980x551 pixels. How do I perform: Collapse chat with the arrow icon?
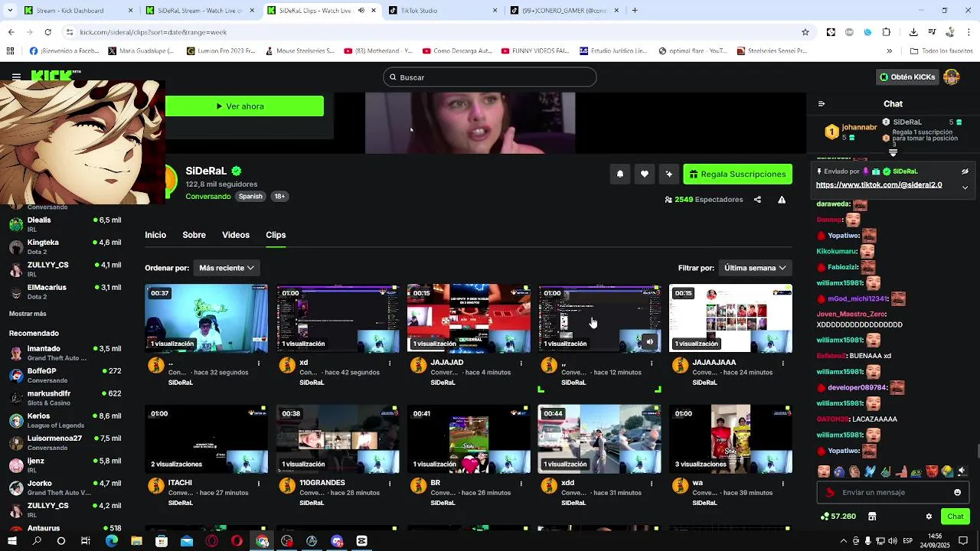click(822, 104)
